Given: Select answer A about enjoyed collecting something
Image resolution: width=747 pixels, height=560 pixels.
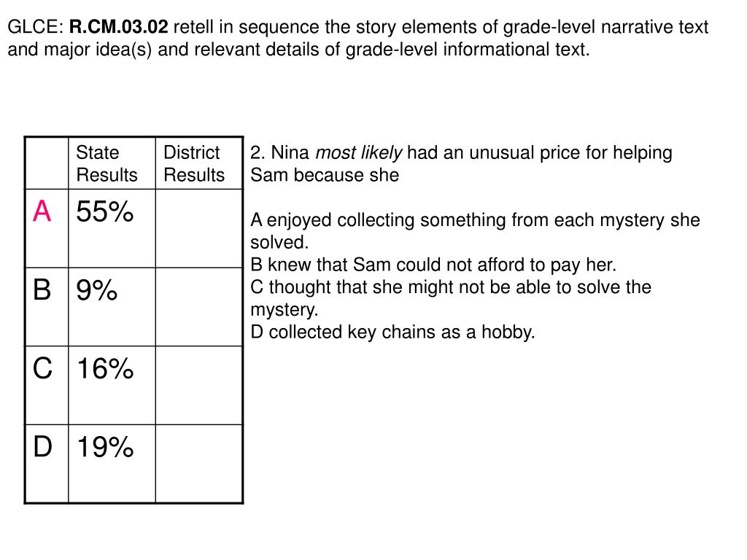Looking at the screenshot, I should (475, 231).
